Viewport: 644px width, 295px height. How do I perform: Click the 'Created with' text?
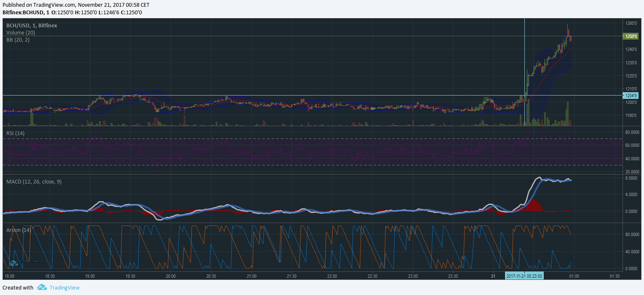pos(18,288)
